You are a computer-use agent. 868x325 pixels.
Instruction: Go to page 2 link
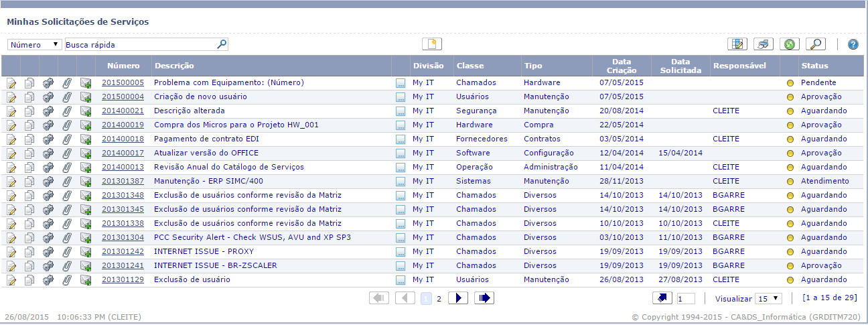439,299
